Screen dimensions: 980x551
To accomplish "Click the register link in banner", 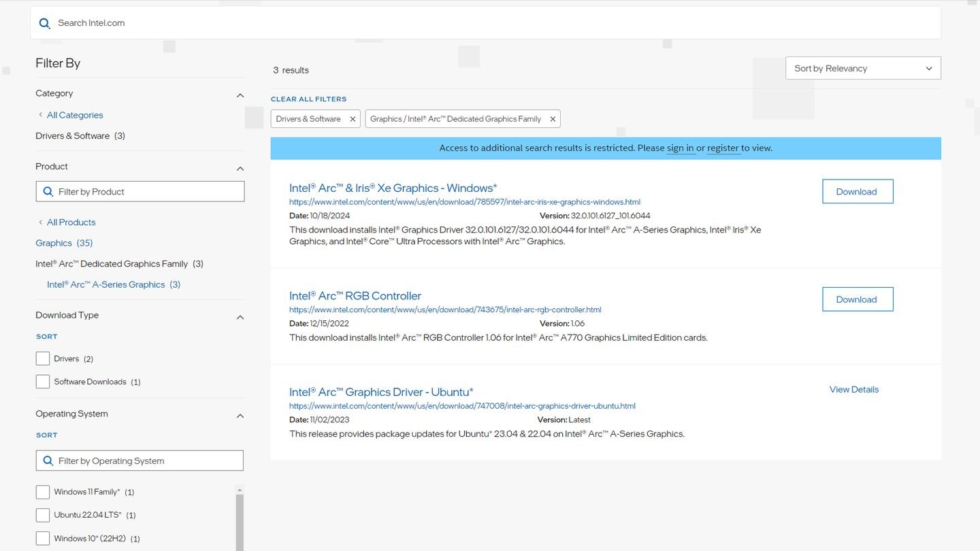I will coord(723,148).
